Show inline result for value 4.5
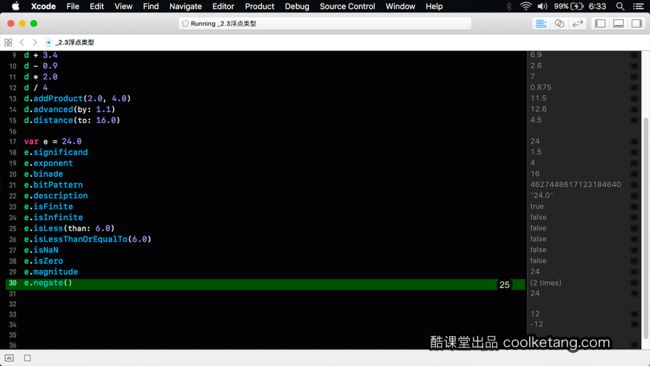Viewport: 650px width, 366px height. (x=634, y=120)
